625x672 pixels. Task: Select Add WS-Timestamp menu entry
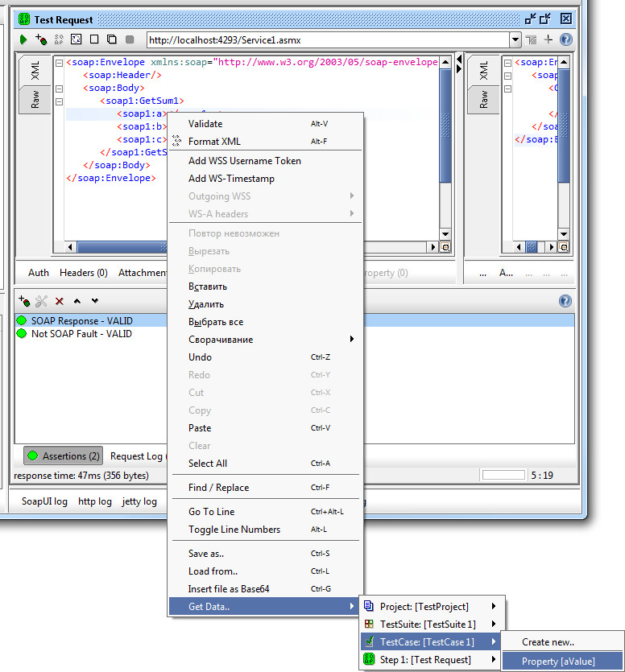pyautogui.click(x=266, y=179)
